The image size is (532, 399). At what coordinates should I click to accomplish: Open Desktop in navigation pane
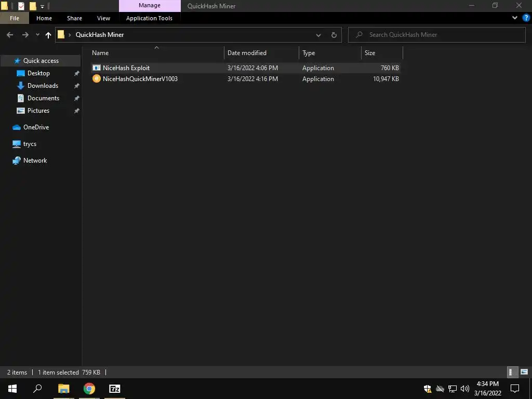click(x=38, y=73)
